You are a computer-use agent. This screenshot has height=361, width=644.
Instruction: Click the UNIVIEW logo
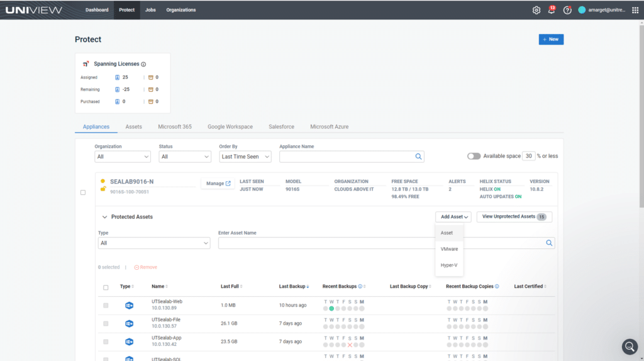(x=34, y=10)
